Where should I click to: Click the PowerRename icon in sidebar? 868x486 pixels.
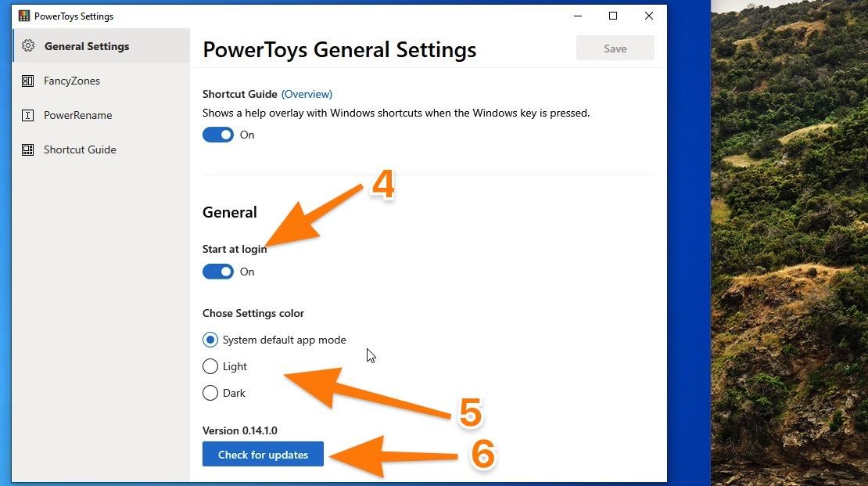[27, 115]
